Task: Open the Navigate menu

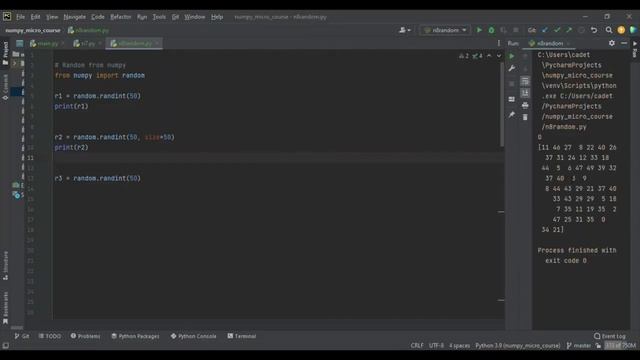Action: coord(75,17)
